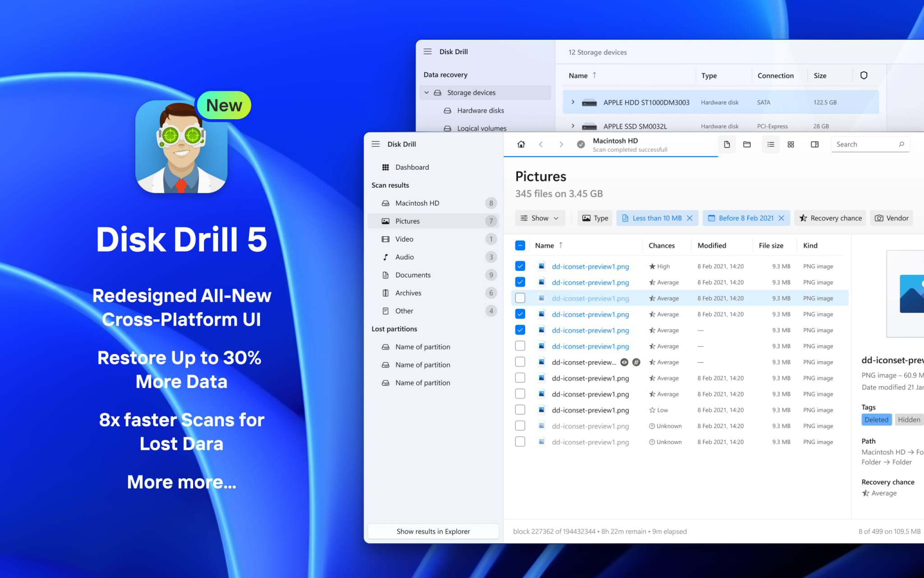This screenshot has width=924, height=578.
Task: Remove the Before 8 Feb 2021 filter
Action: (781, 218)
